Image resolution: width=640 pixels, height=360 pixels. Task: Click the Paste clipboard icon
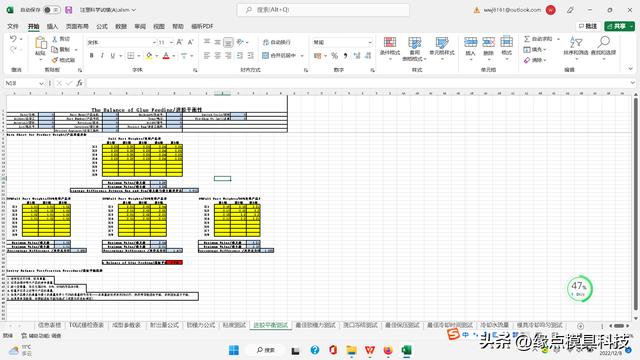pyautogui.click(x=40, y=43)
